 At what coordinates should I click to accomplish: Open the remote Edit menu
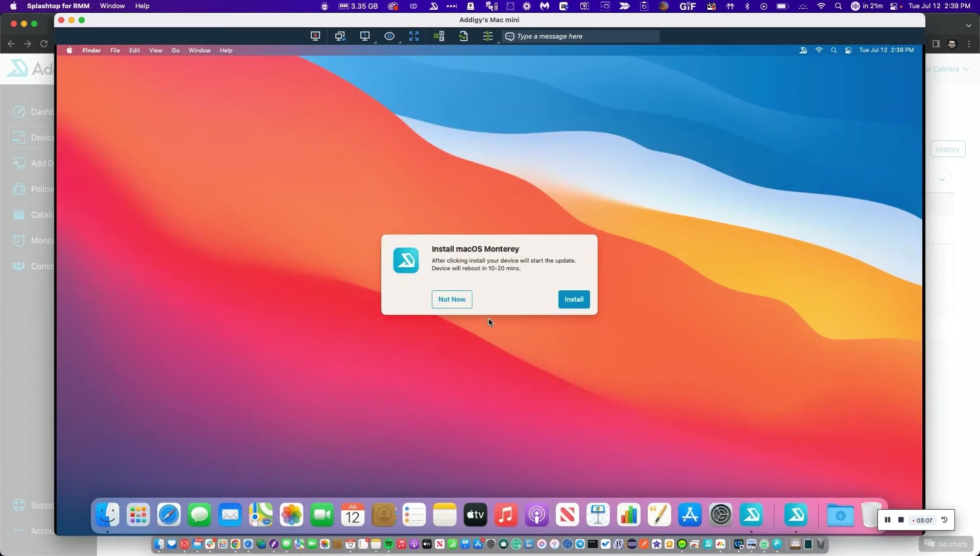tap(134, 50)
